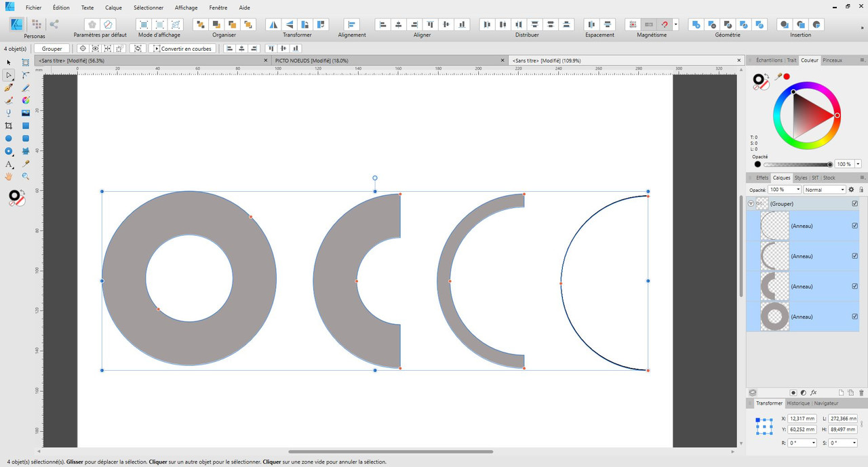This screenshot has width=868, height=467.
Task: Open the blend mode Normal dropdown
Action: click(825, 190)
